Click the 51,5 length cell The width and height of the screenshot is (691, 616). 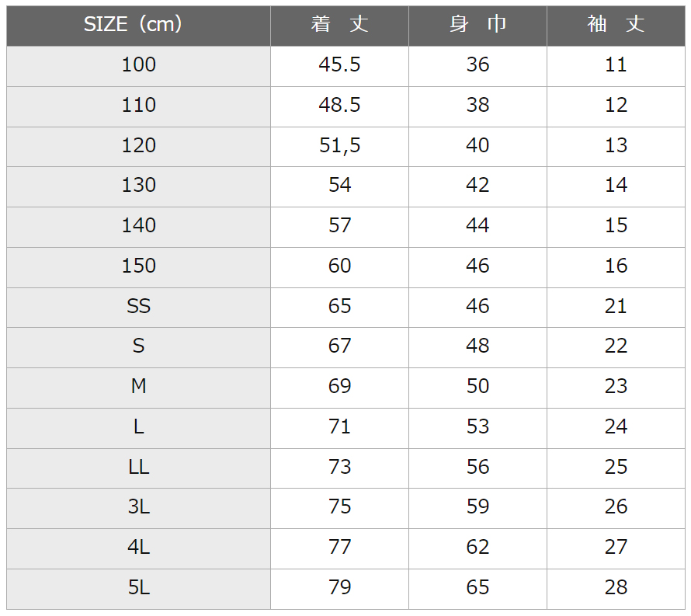coord(339,147)
